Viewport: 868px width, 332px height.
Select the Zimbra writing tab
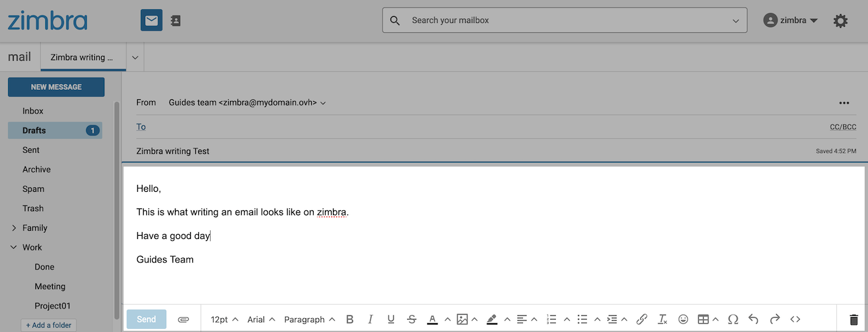(x=82, y=58)
